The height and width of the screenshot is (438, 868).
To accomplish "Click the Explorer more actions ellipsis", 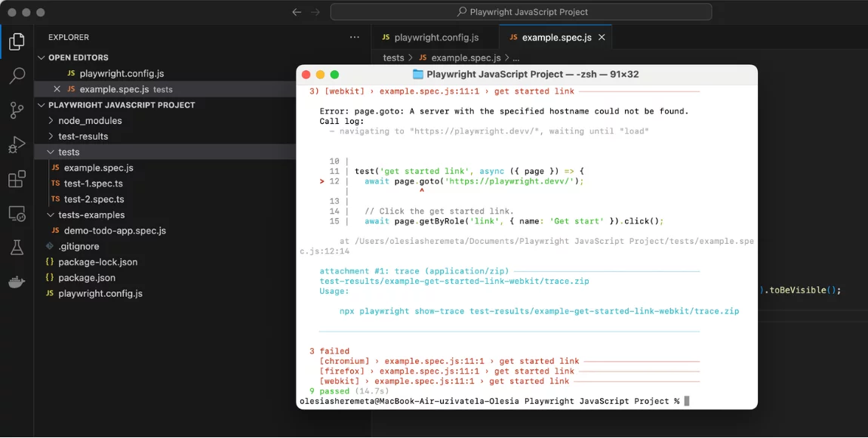I will click(355, 37).
